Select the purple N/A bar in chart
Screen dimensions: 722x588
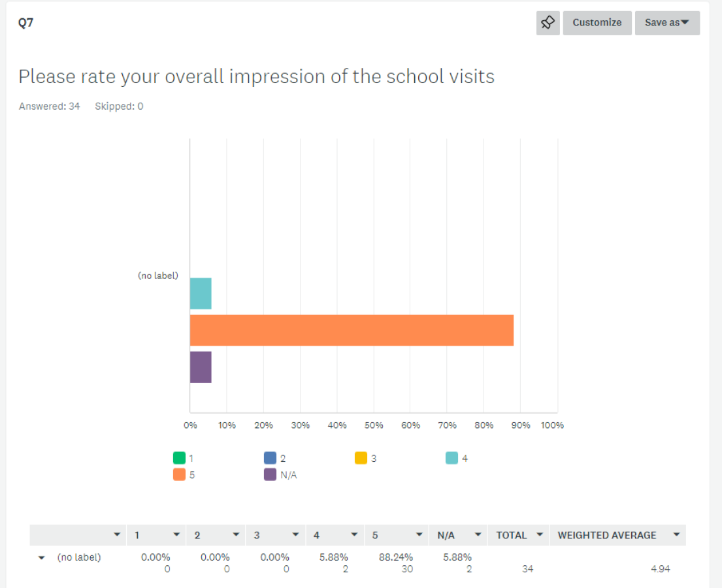click(201, 367)
